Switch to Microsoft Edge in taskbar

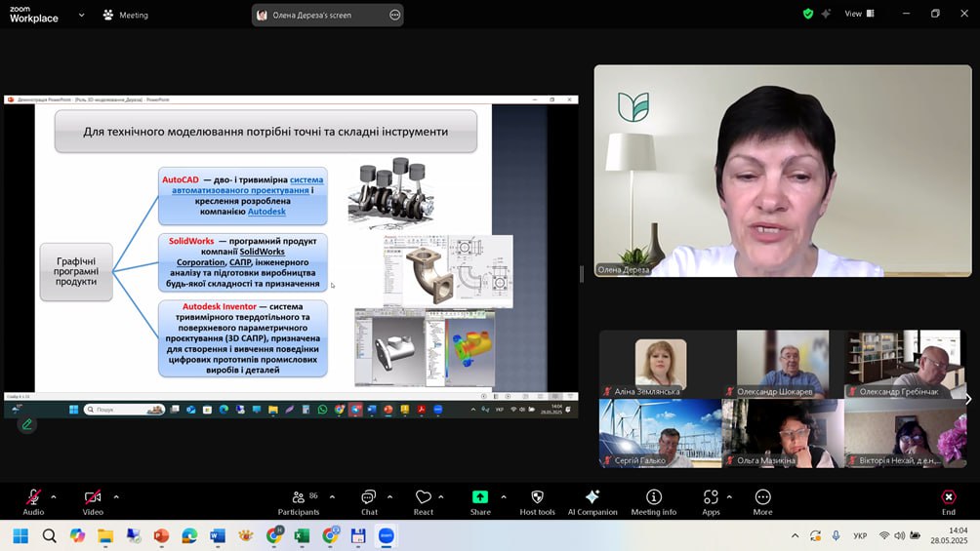point(189,535)
